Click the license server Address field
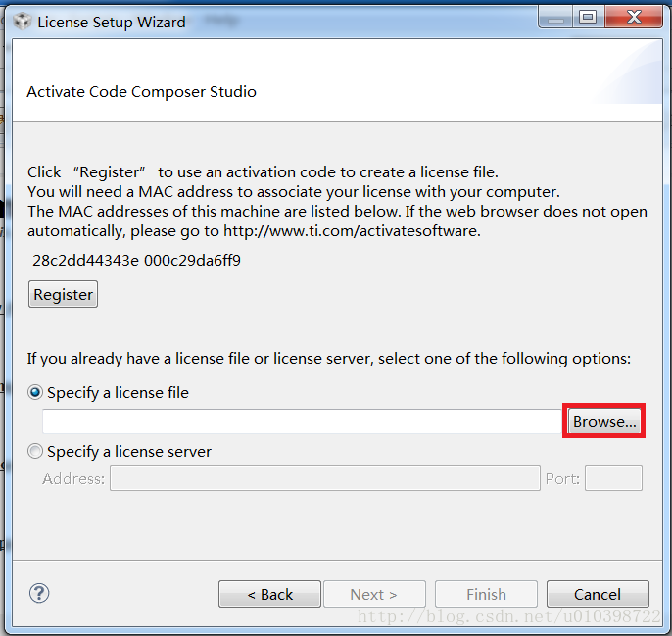672x636 pixels. pyautogui.click(x=325, y=478)
